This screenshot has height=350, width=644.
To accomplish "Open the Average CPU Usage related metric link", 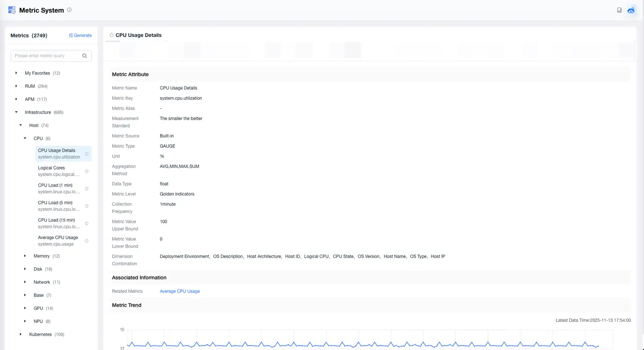I will pyautogui.click(x=180, y=291).
